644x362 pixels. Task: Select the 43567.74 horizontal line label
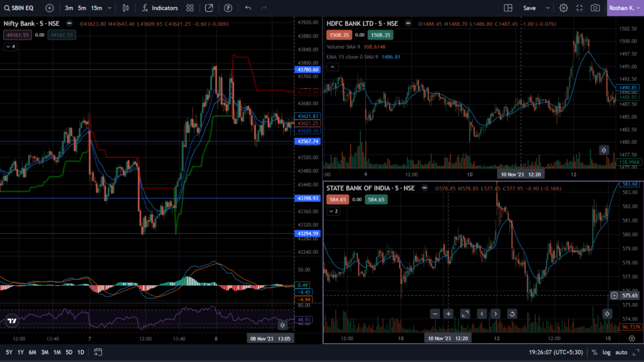(x=307, y=141)
